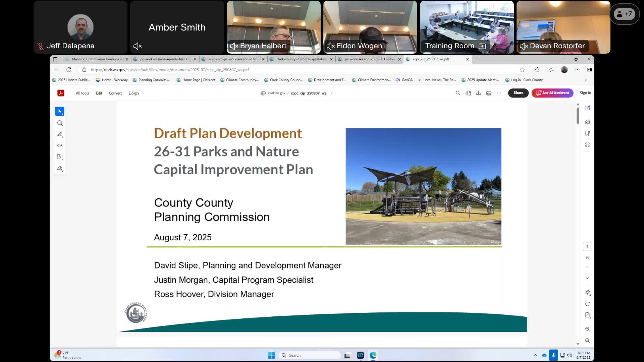Toggle Jeff Delapena's muted microphone icon
Viewport: 644px width, 362px height.
coord(41,46)
